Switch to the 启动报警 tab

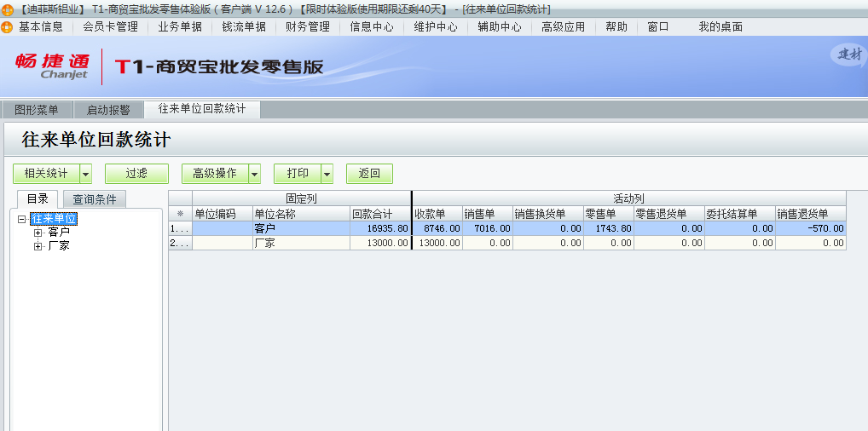tap(108, 110)
